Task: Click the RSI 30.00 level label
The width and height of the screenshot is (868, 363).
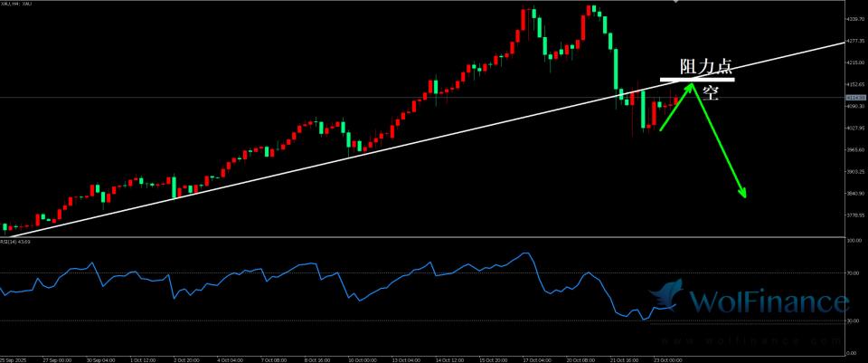Action: tap(854, 320)
